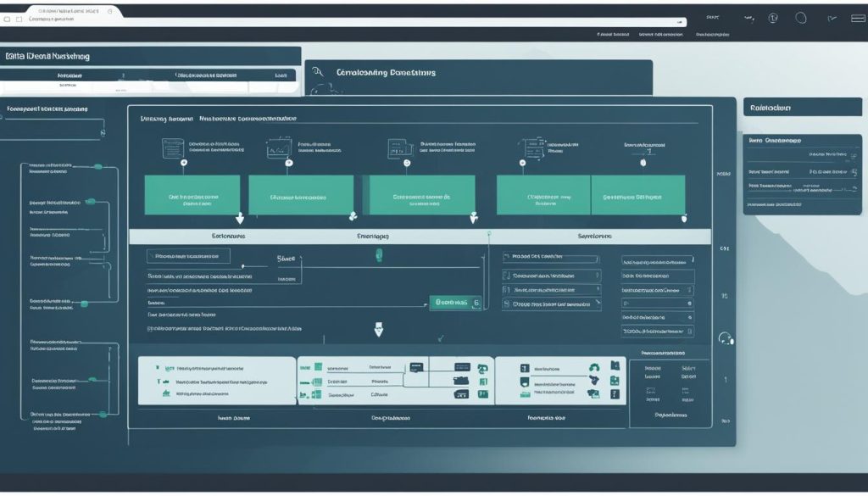Select the last green pipeline card on the right
Image resolution: width=868 pixels, height=496 pixels.
click(637, 195)
